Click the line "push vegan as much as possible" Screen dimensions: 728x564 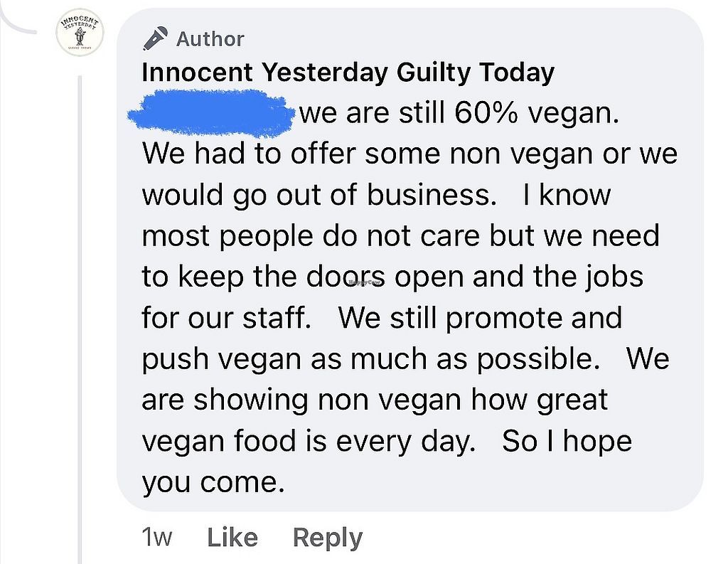(366, 358)
